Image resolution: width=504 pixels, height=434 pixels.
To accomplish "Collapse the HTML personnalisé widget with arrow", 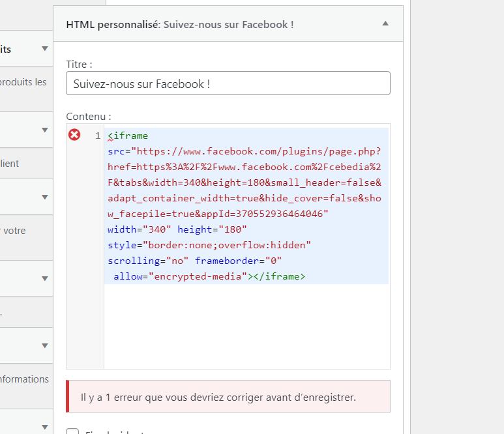I will [x=385, y=23].
